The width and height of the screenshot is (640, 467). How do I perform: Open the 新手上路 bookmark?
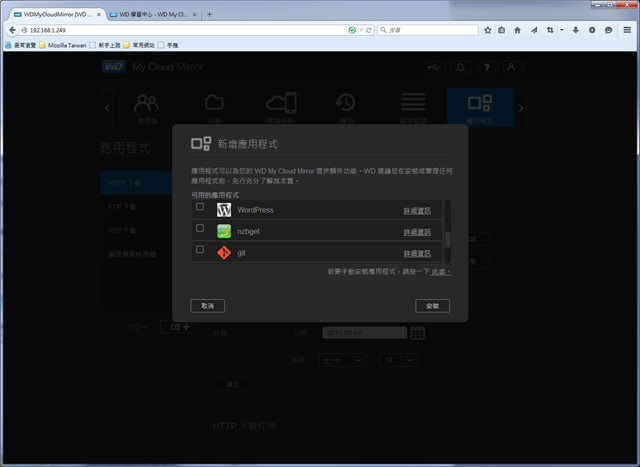coord(105,45)
